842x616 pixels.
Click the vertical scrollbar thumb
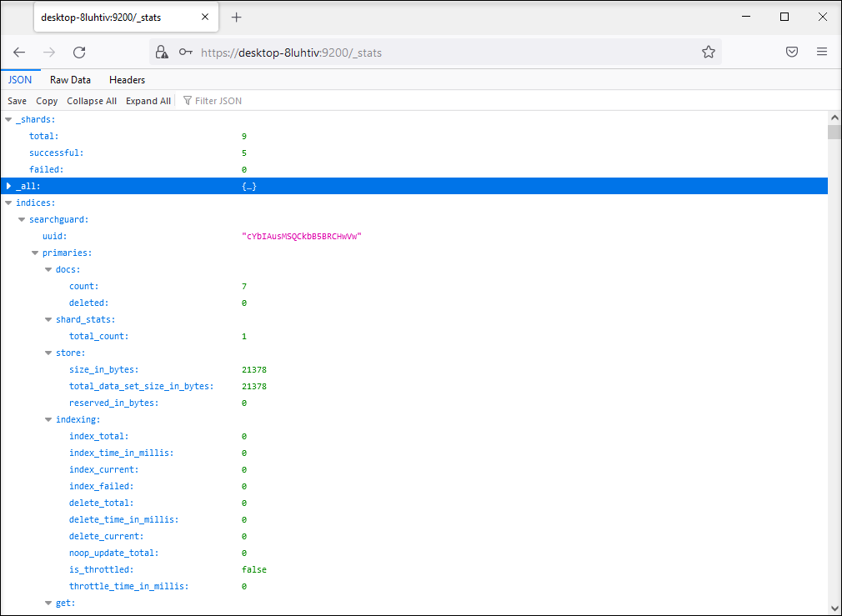834,132
